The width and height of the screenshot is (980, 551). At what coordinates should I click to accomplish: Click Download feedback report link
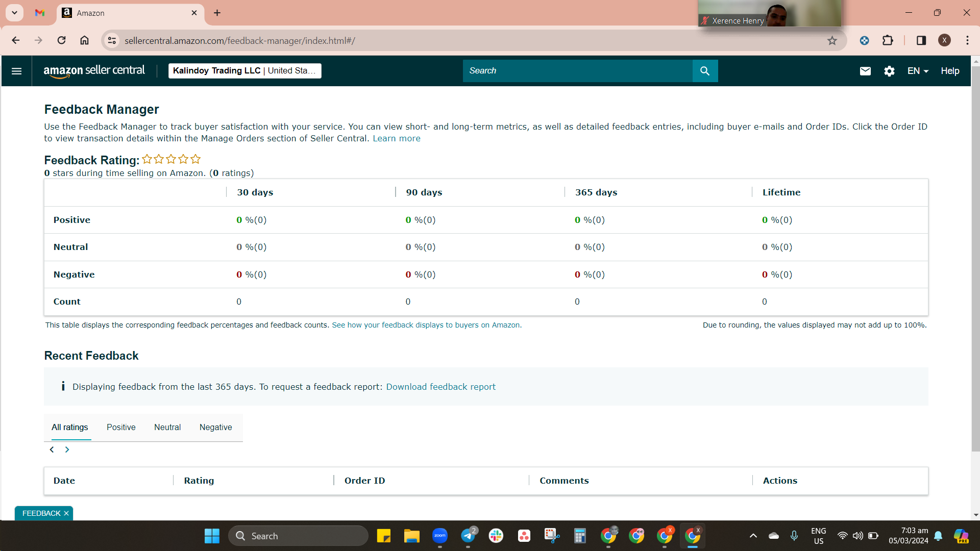click(x=440, y=387)
